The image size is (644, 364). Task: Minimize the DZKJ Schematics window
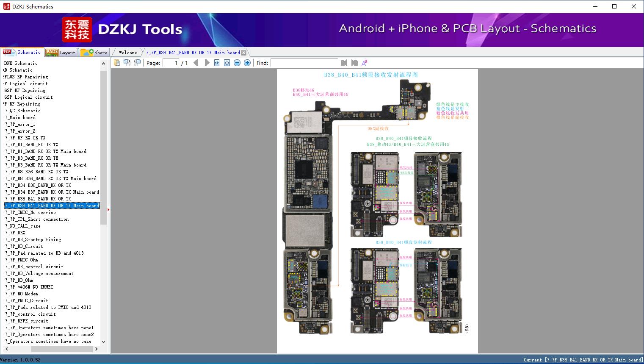click(595, 6)
